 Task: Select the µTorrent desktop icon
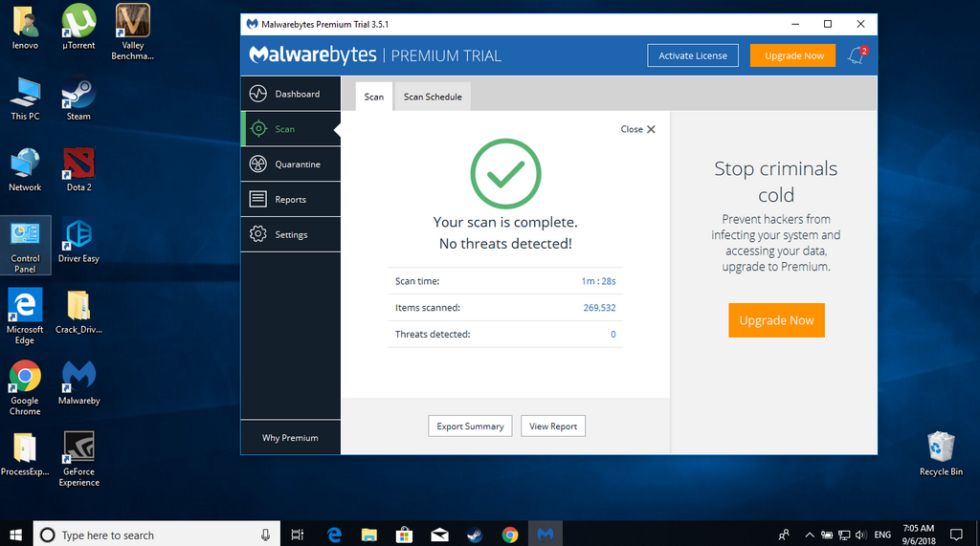(78, 28)
